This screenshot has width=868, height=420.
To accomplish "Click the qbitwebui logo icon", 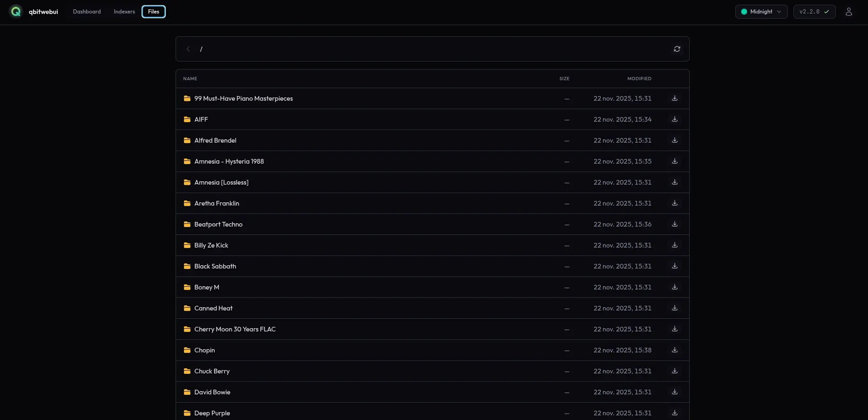I will pyautogui.click(x=16, y=12).
